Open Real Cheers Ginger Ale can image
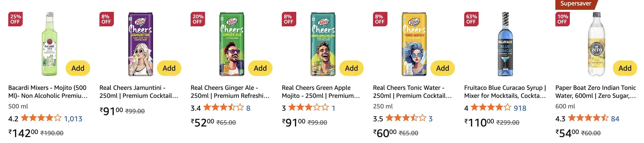Image resolution: width=644 pixels, height=143 pixels. click(x=232, y=44)
